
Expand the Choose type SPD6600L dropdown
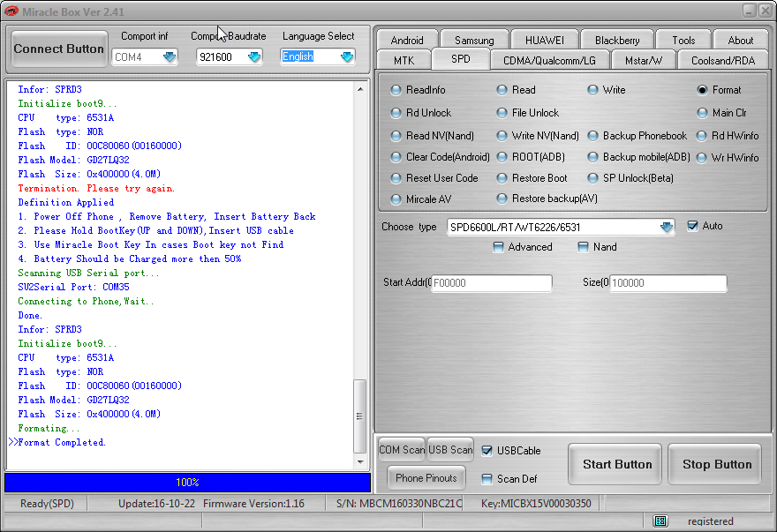pyautogui.click(x=667, y=228)
